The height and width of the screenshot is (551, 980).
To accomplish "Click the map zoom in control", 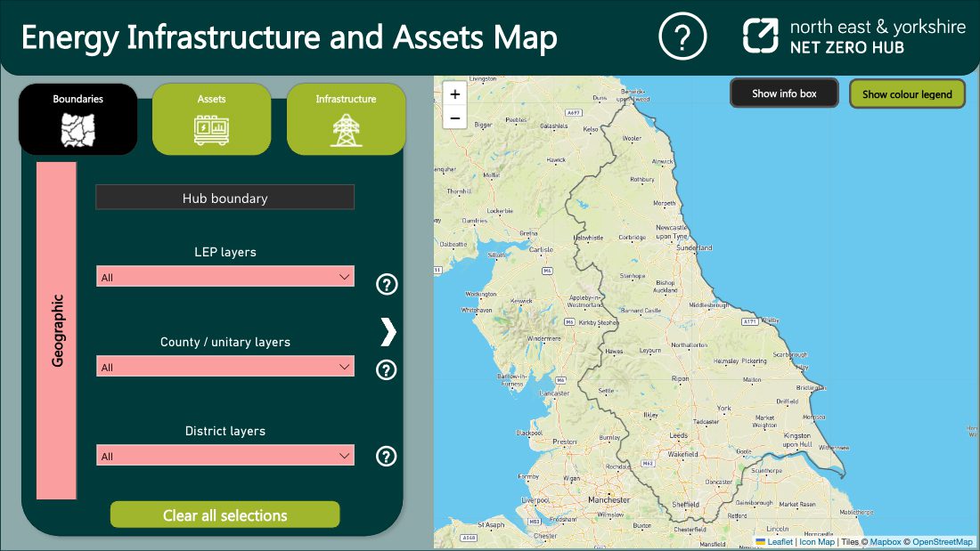I will pos(454,93).
